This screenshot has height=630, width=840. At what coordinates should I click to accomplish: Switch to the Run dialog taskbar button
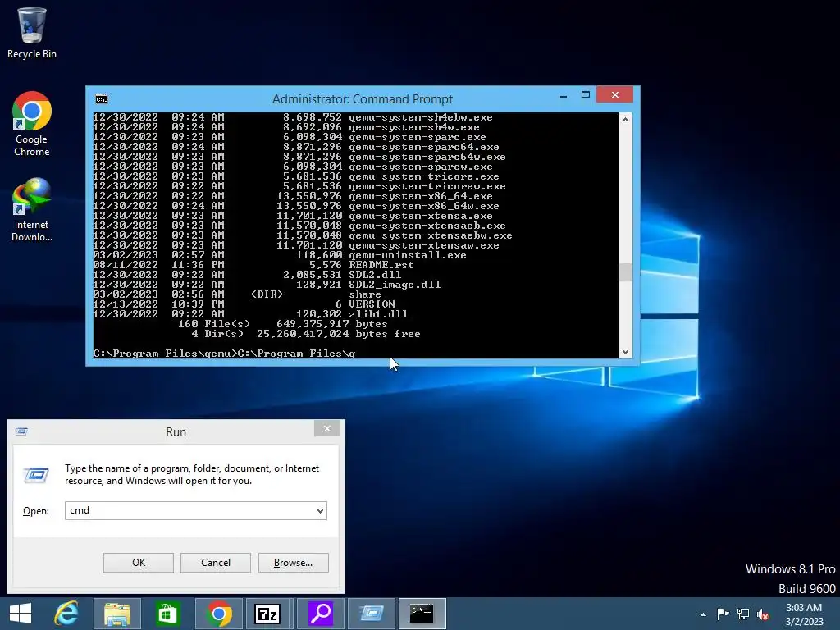(x=372, y=614)
